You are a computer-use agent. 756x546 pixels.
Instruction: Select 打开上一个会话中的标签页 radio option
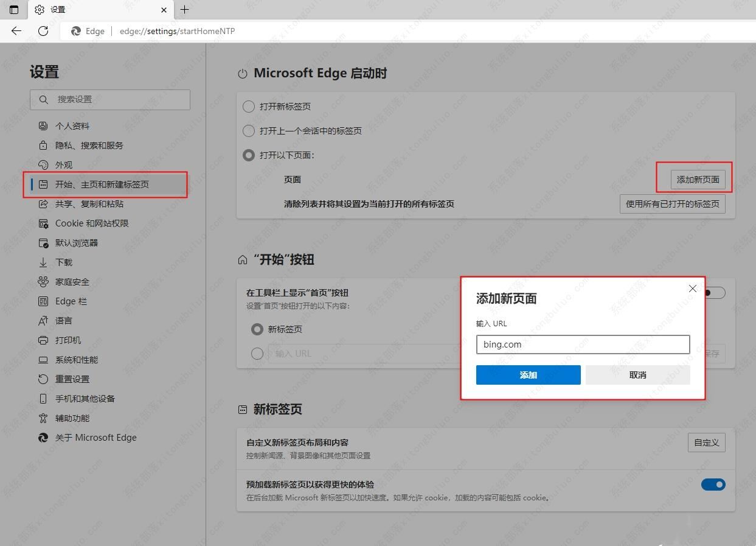tap(249, 131)
